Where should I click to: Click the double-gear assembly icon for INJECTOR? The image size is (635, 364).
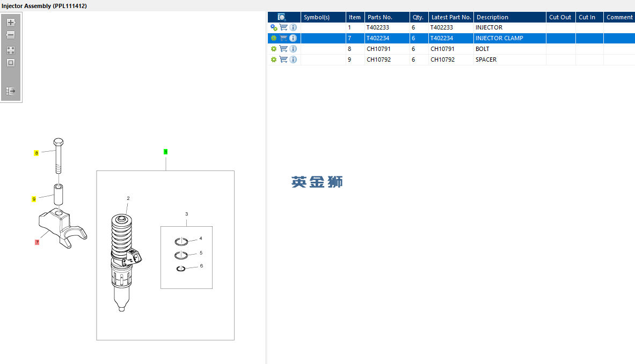[274, 27]
